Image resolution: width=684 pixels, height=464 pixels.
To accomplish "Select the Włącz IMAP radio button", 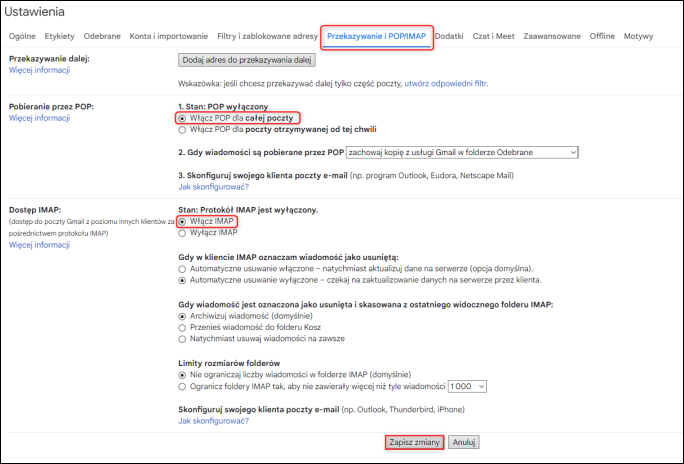I will click(182, 222).
